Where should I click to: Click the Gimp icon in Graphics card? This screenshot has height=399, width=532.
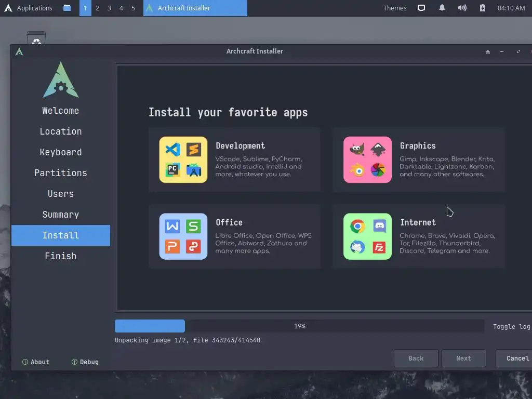pos(357,149)
